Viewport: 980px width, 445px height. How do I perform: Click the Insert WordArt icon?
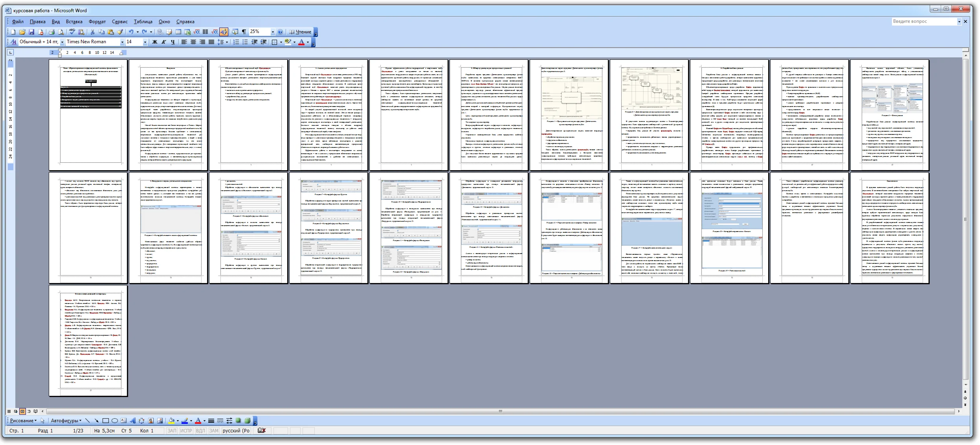(132, 421)
